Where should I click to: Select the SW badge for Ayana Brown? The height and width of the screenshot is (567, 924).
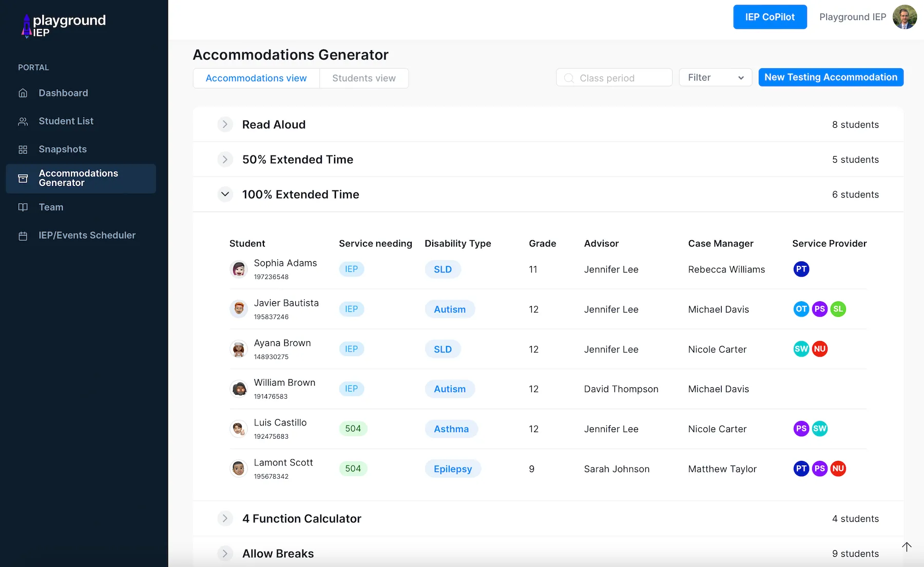801,349
